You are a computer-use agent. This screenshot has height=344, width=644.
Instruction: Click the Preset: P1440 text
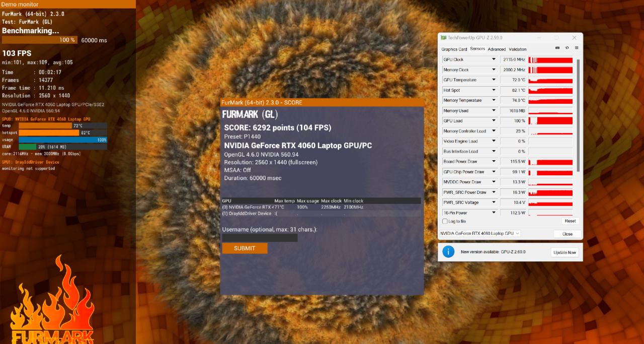243,136
